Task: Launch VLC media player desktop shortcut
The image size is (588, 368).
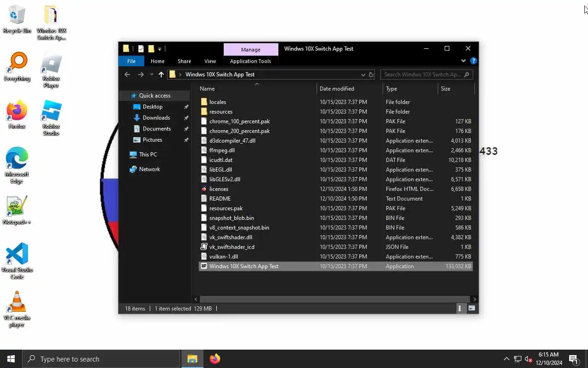Action: [x=17, y=310]
